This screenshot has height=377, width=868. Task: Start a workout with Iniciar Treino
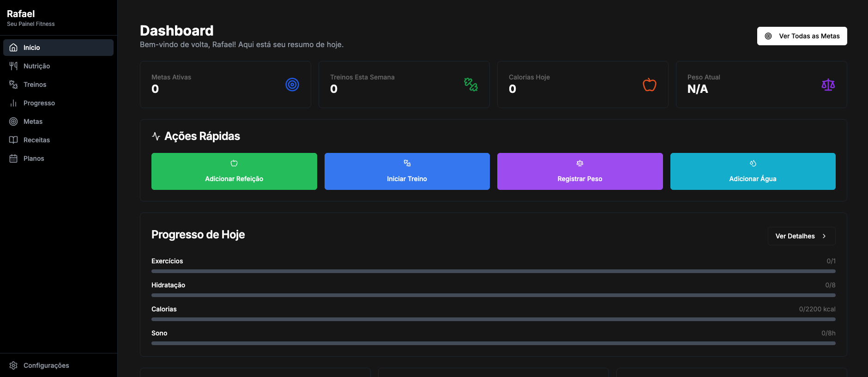(407, 171)
